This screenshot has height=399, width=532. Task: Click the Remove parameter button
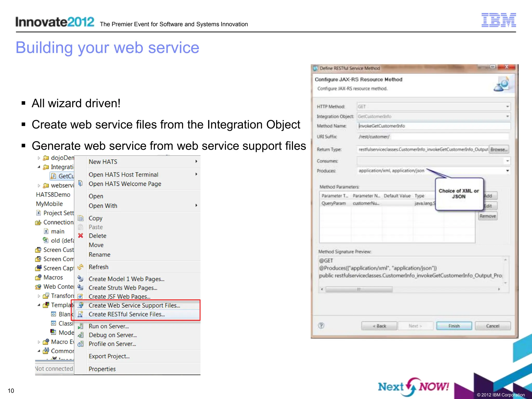tap(488, 216)
